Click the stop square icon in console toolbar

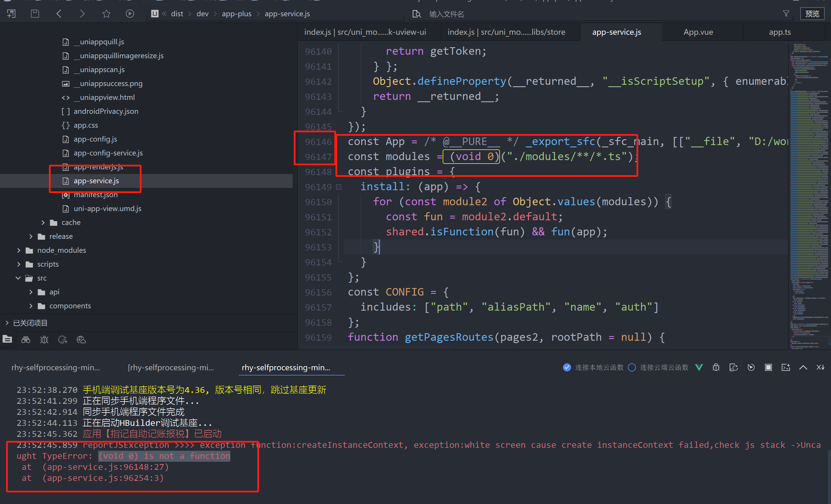768,367
